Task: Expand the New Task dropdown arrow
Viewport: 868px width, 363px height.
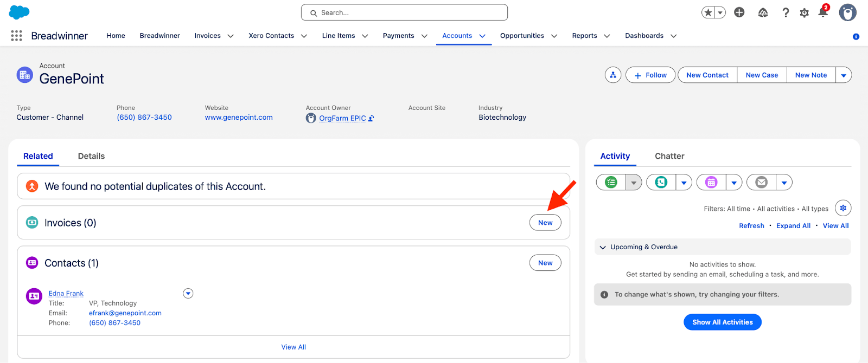Action: tap(634, 183)
